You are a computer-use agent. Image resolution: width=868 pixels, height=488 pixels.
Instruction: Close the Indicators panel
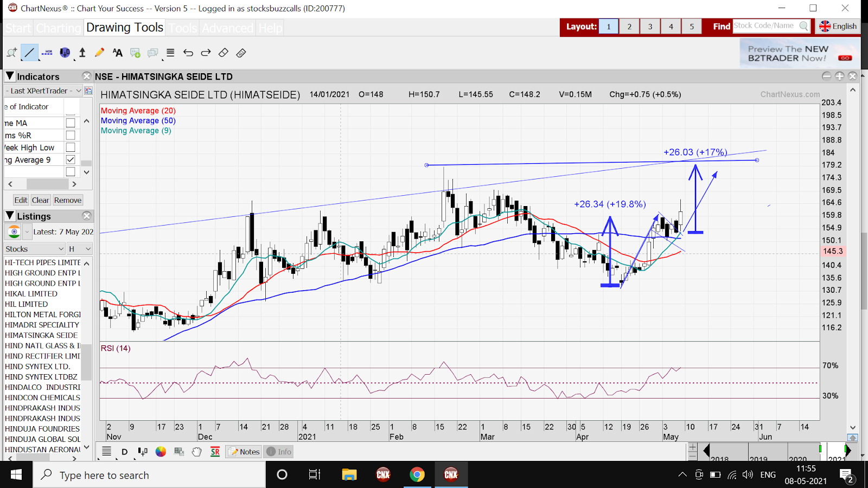point(86,76)
